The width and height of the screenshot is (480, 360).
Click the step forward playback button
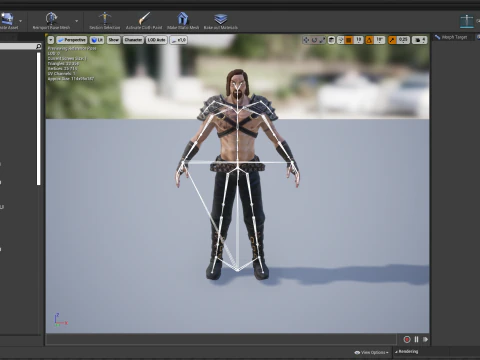coord(425,339)
